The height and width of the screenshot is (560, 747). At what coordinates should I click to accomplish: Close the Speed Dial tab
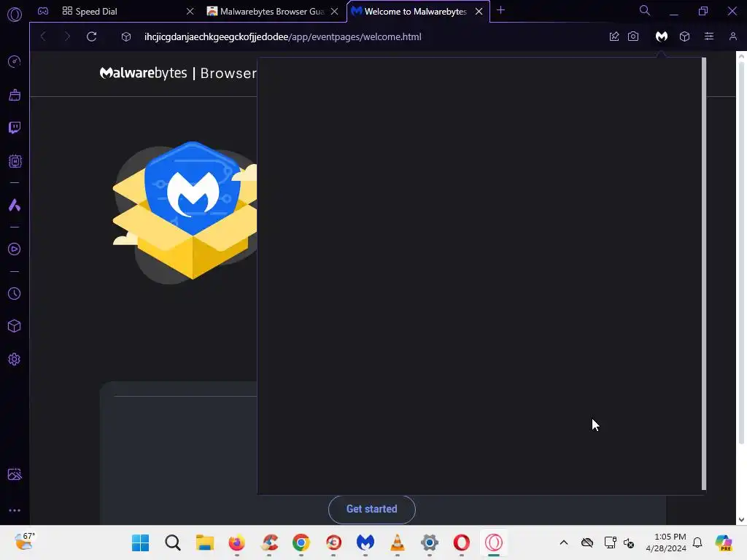[x=190, y=11]
